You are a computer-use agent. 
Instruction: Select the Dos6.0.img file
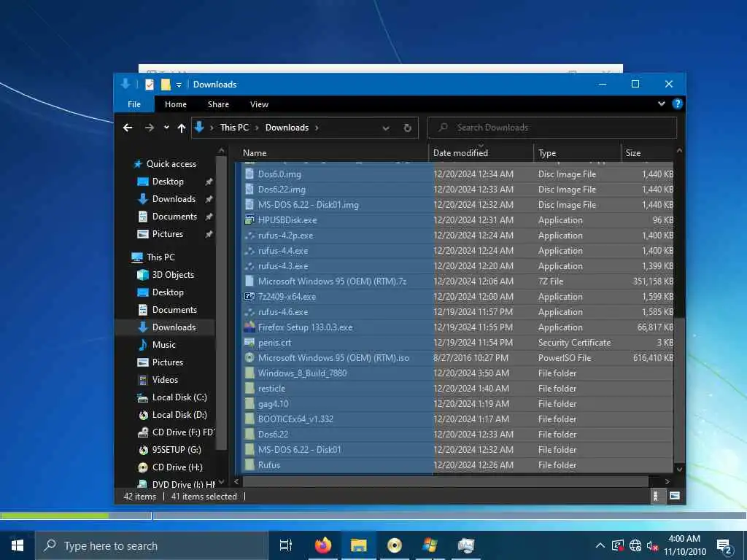tap(279, 174)
